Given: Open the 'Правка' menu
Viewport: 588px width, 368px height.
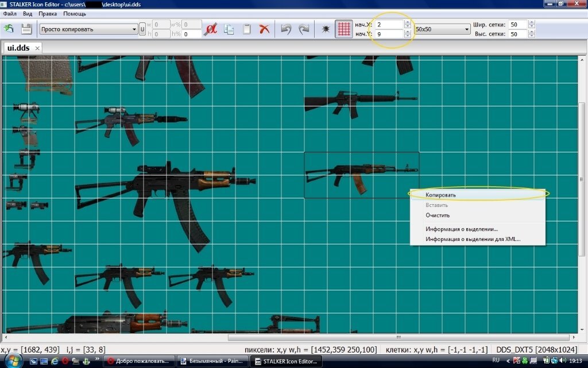Looking at the screenshot, I should [48, 13].
